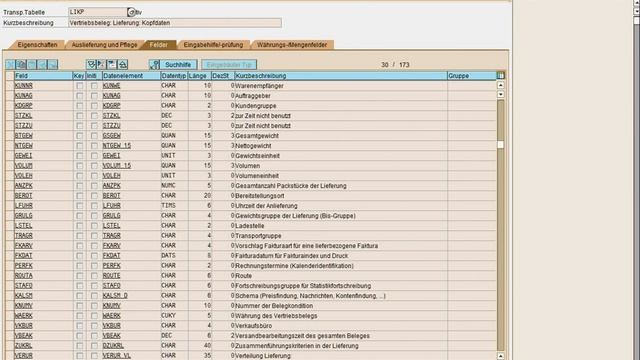
Task: Click the Insert Row icon in the toolbar
Action: tap(42, 64)
